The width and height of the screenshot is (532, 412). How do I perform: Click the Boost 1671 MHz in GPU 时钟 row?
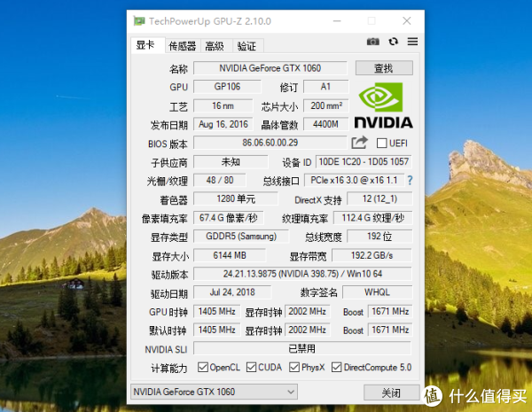coord(390,311)
